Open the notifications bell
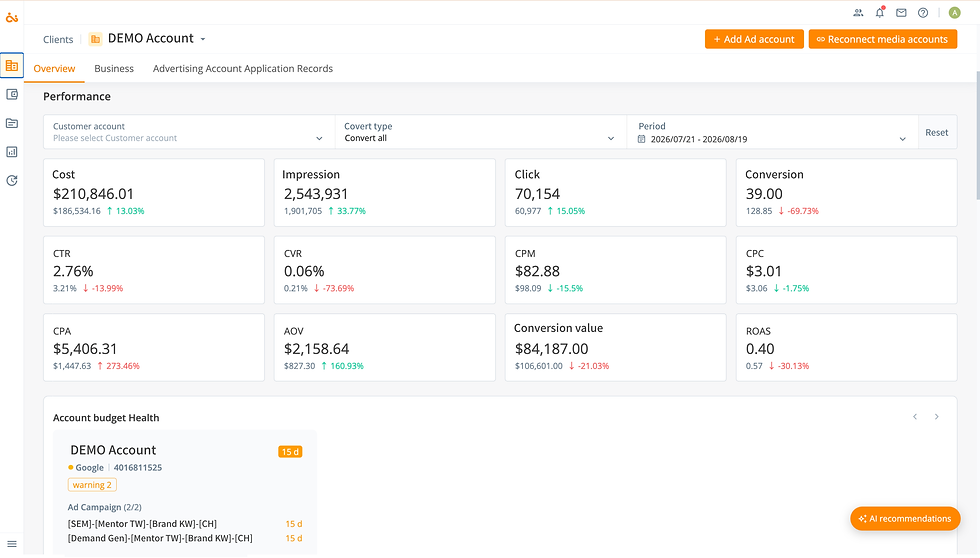The width and height of the screenshot is (980, 558). click(880, 12)
